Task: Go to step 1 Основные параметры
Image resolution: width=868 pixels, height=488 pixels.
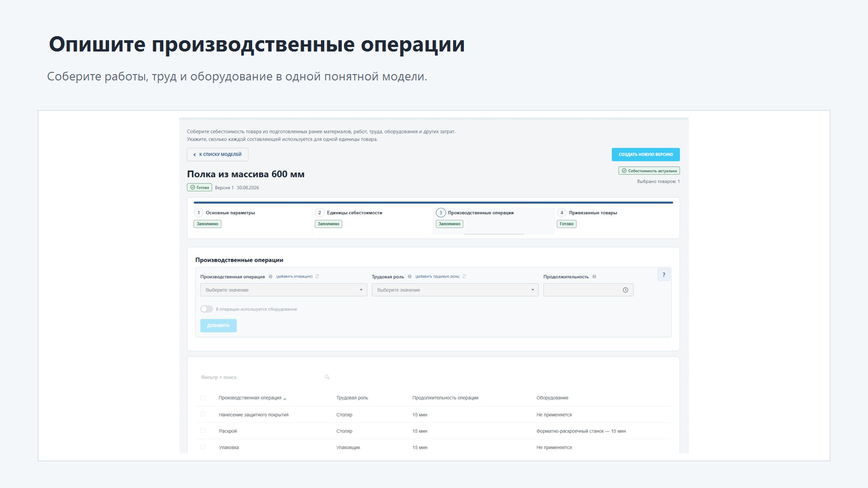Action: pyautogui.click(x=231, y=213)
